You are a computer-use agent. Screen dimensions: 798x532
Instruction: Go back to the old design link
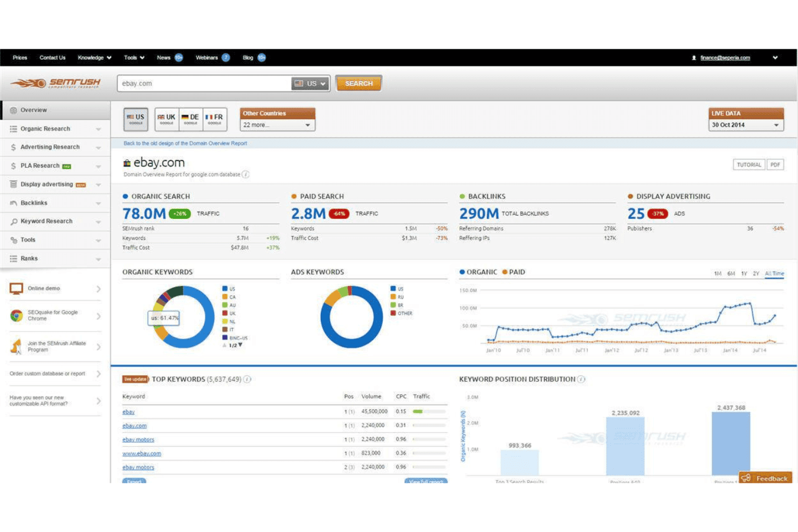click(185, 143)
